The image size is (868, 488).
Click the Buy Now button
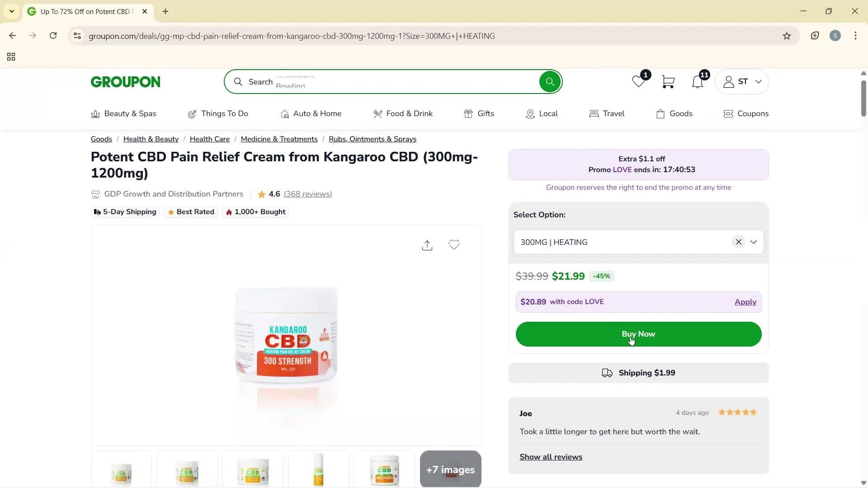(x=638, y=334)
